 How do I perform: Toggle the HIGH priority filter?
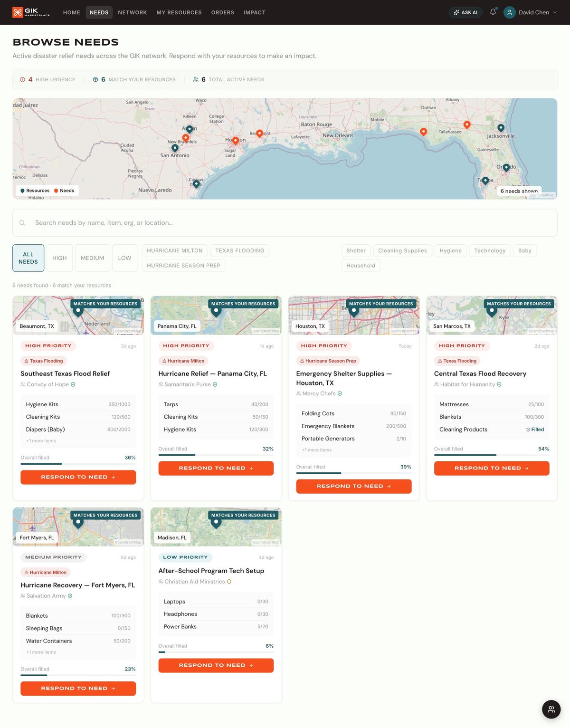[59, 258]
